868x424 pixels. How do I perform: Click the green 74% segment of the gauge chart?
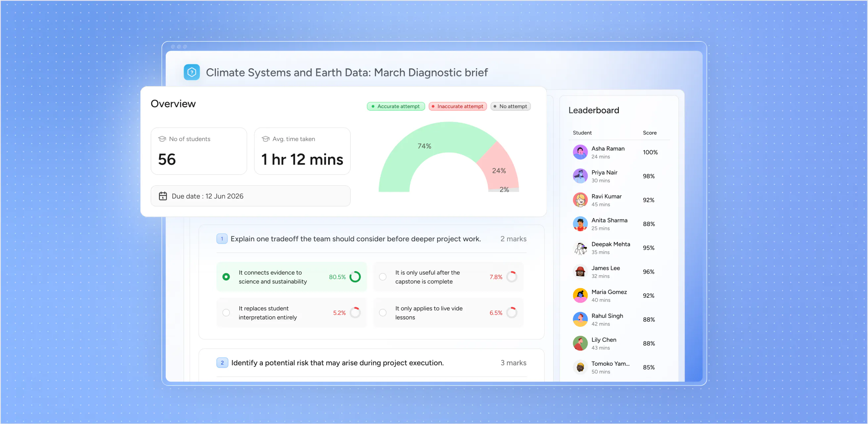424,146
